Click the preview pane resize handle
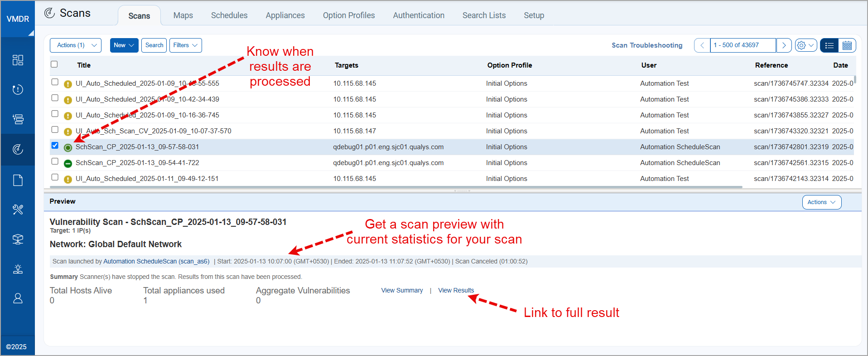 [x=462, y=191]
